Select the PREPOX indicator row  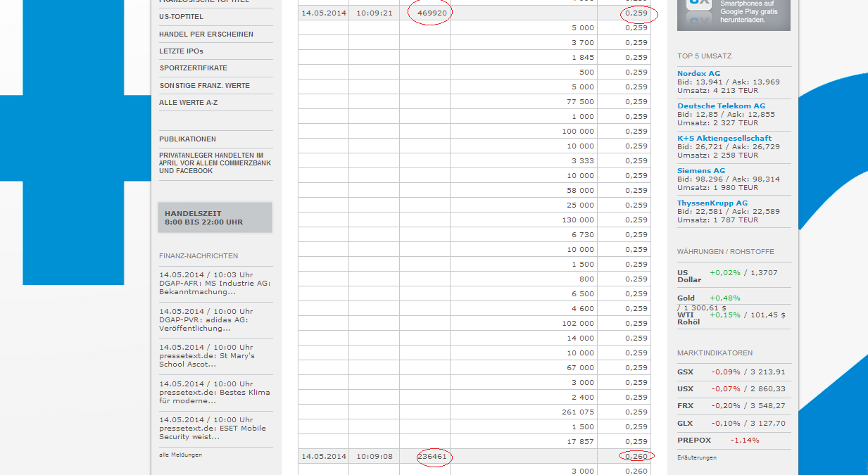734,441
